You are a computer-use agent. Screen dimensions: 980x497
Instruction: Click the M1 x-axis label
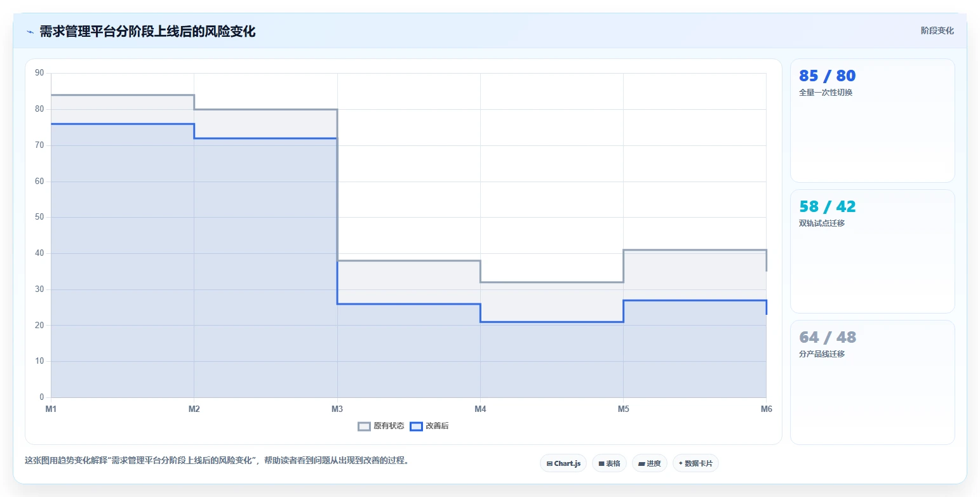51,409
